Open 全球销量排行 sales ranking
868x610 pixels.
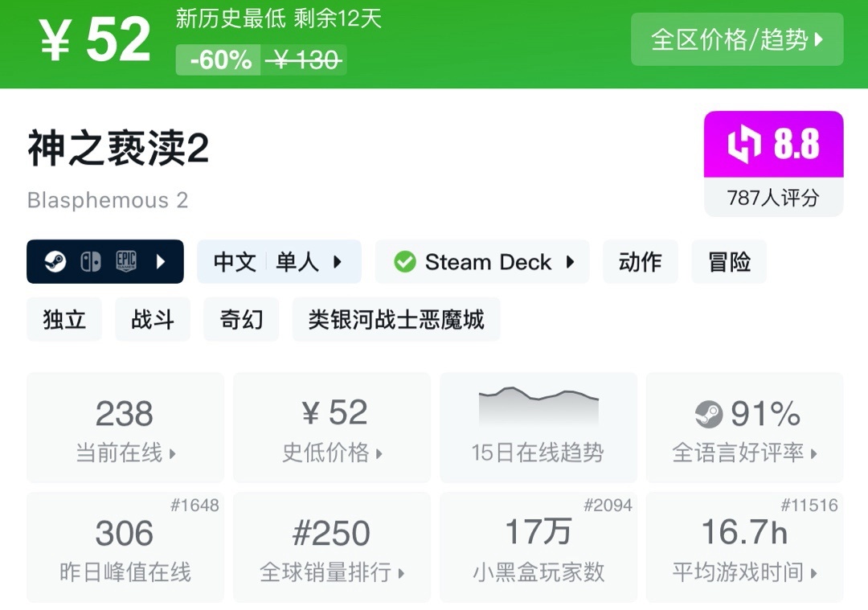click(332, 548)
